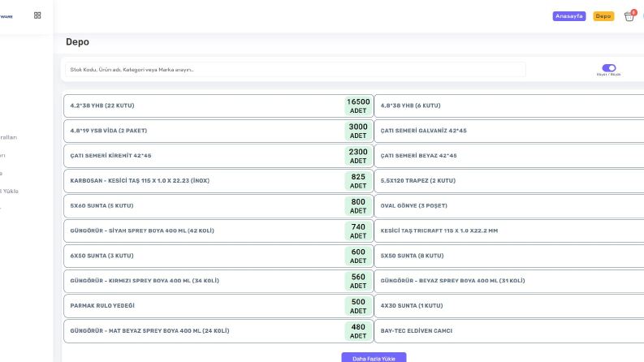Toggle the Küçük / Büyük switch
The width and height of the screenshot is (644, 362).
pos(609,67)
